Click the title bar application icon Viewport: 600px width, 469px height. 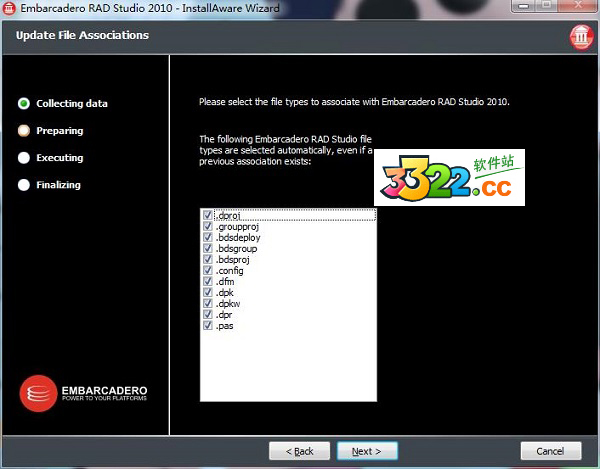click(9, 8)
